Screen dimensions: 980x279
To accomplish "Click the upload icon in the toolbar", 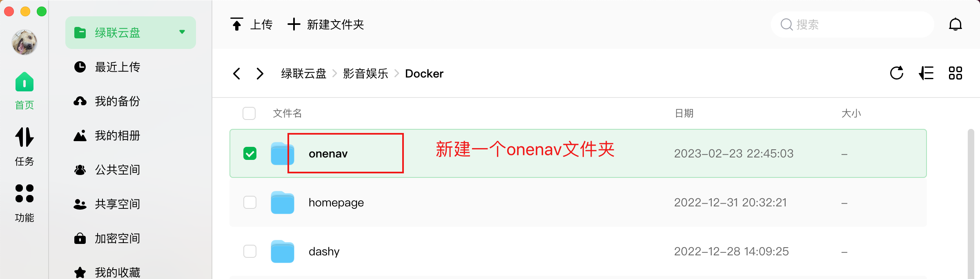I will point(238,24).
